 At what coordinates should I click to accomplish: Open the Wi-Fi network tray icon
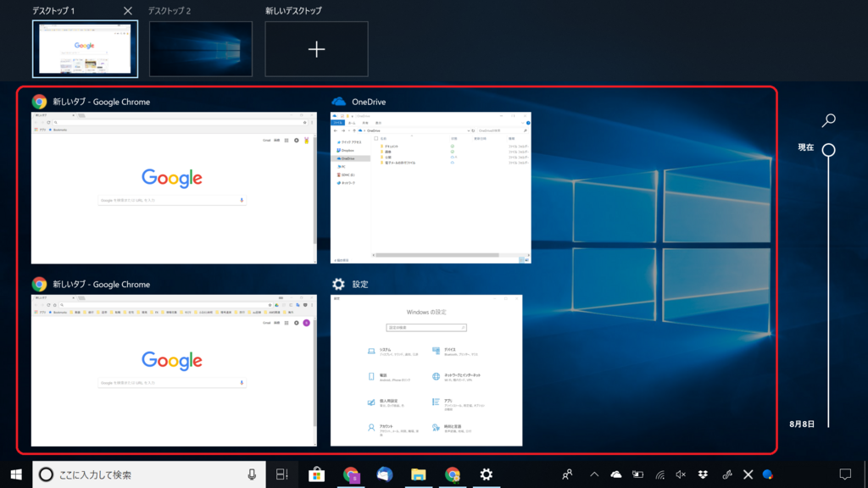click(659, 474)
